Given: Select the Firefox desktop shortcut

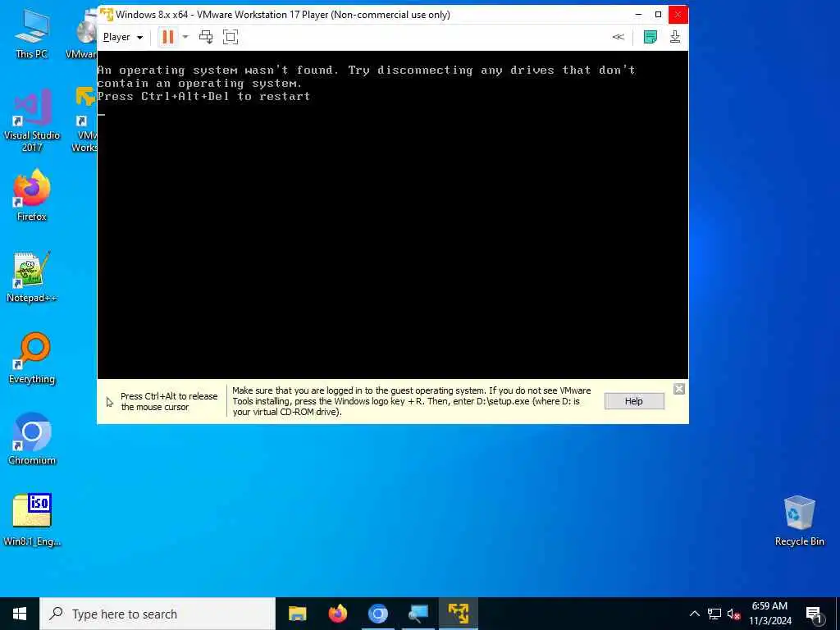Looking at the screenshot, I should pyautogui.click(x=32, y=195).
